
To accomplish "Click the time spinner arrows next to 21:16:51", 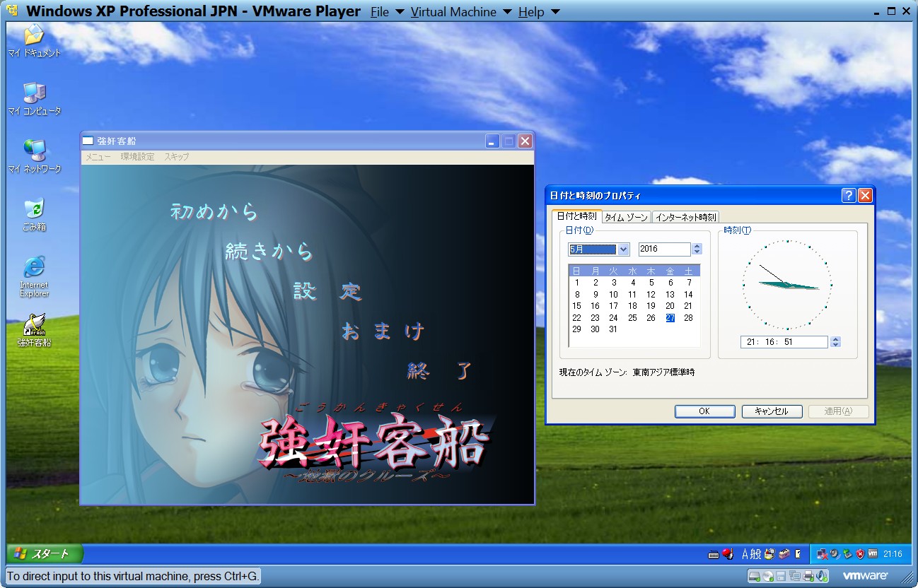I will tap(835, 342).
